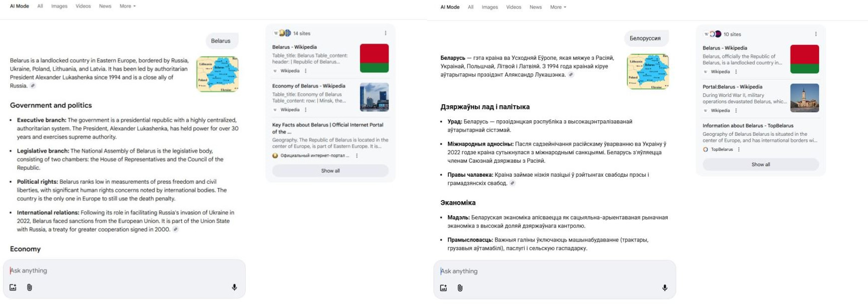
Task: Click the 'Белоруссия' query chip
Action: 645,38
